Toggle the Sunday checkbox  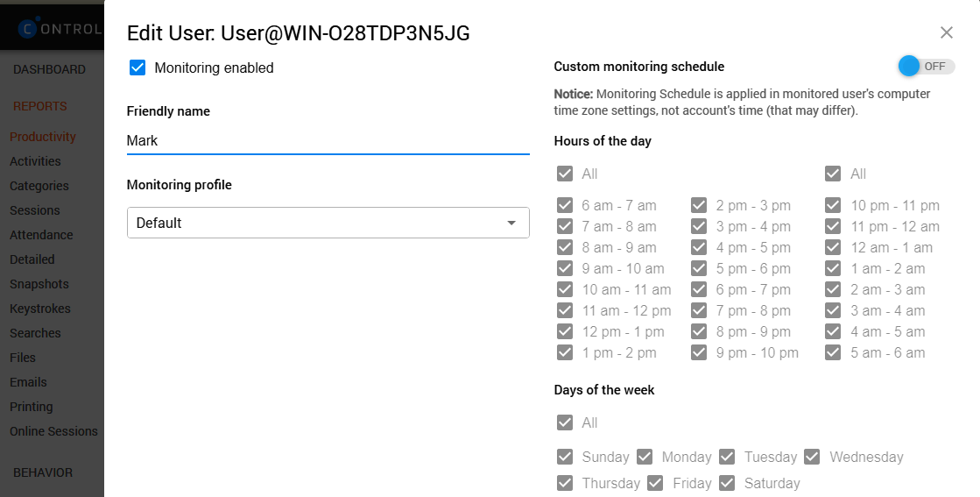click(x=565, y=457)
